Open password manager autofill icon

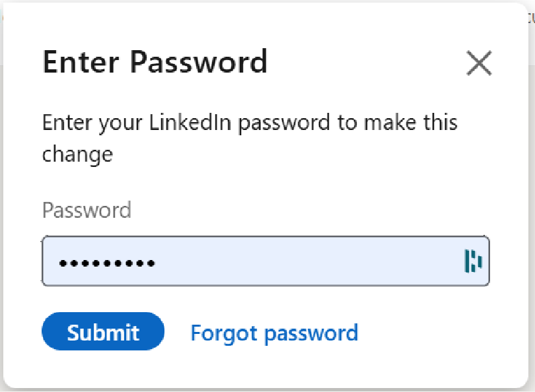tap(473, 261)
